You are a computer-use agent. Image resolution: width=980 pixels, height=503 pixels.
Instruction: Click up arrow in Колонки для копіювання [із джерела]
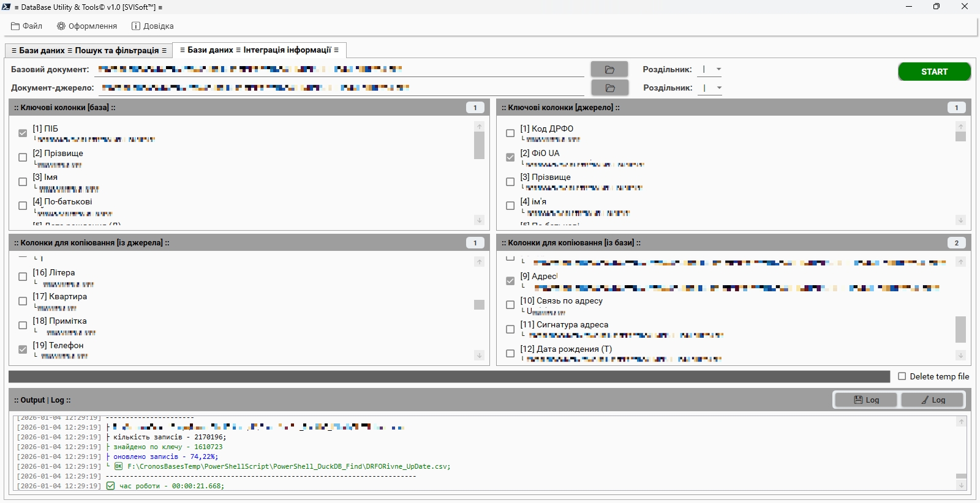click(x=480, y=262)
